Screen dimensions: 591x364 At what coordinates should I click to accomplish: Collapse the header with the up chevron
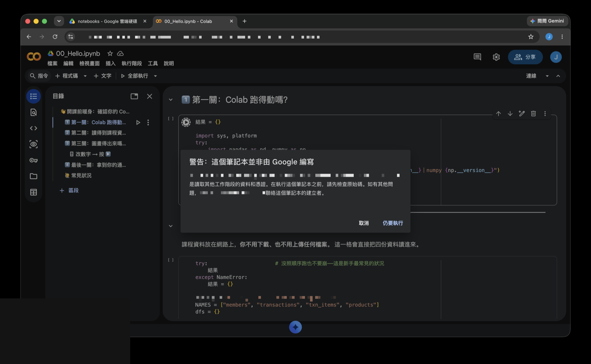coord(558,76)
